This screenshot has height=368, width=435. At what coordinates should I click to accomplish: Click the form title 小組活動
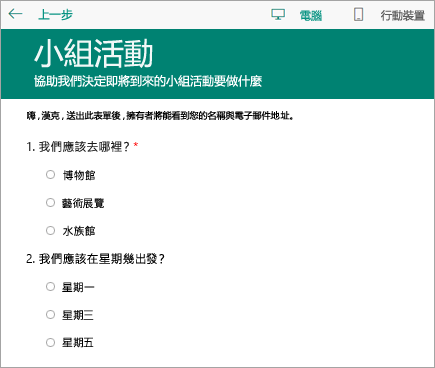coord(94,54)
